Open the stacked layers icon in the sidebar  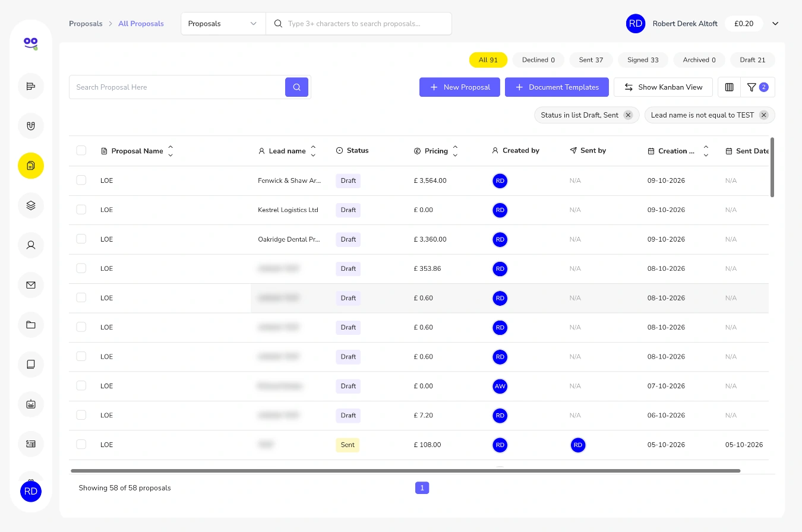(31, 205)
